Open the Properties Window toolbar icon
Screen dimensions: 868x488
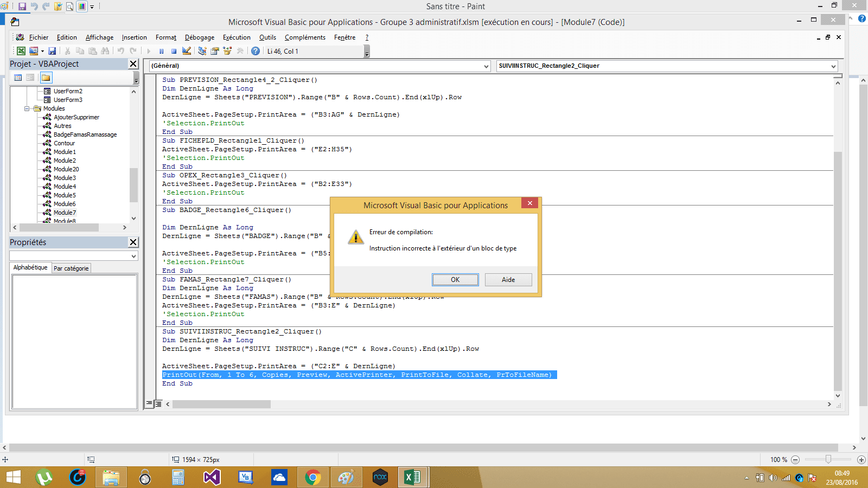pos(215,51)
